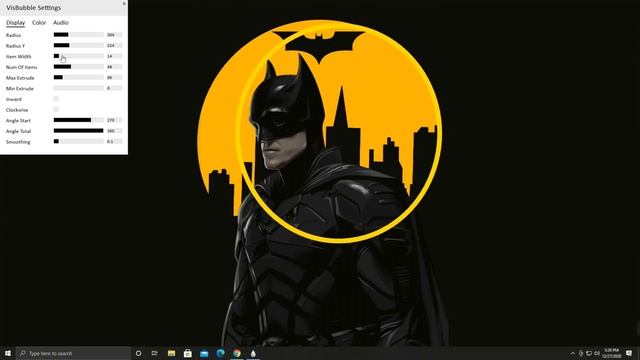Open Cortana from the taskbar
This screenshot has height=360, width=640.
point(138,353)
